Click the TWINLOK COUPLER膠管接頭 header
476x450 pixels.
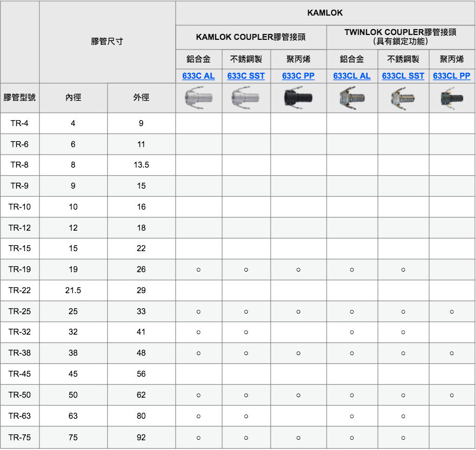coord(401,37)
